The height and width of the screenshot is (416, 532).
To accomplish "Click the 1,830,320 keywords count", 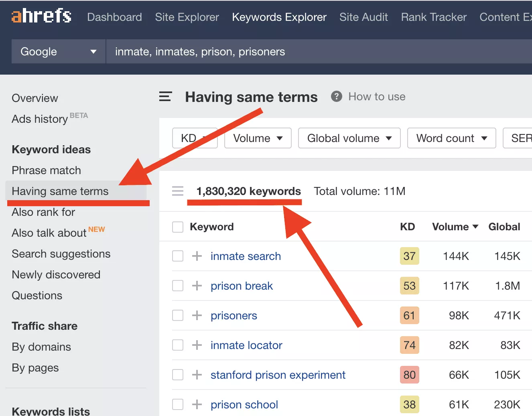I will tap(248, 191).
